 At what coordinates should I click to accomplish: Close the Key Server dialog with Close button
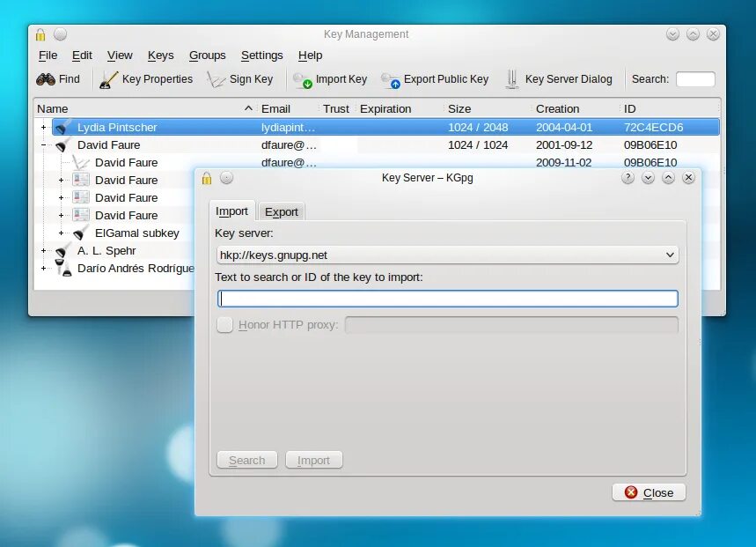point(649,492)
